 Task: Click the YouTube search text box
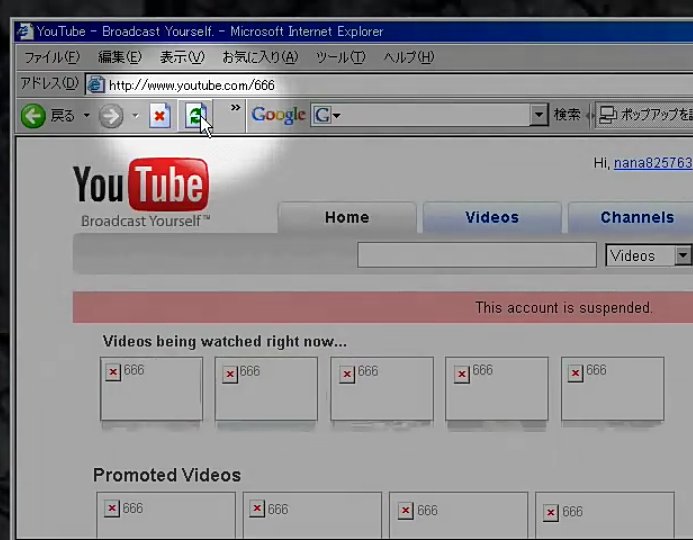coord(477,255)
